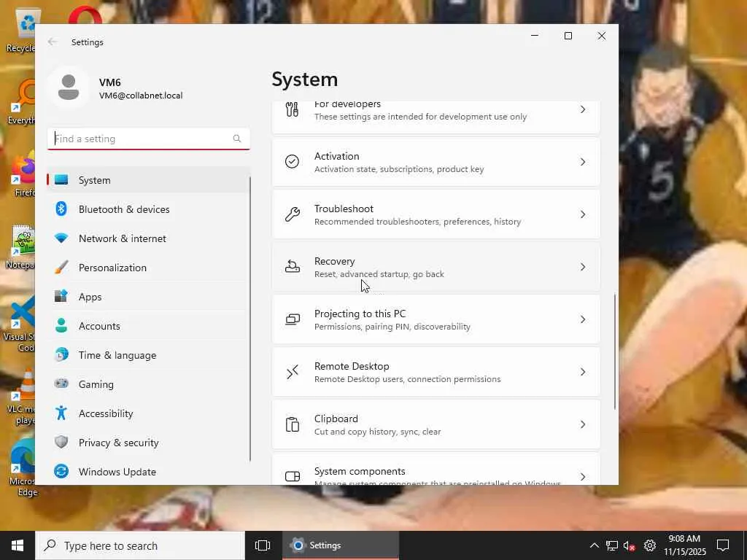
Task: Click the Accessibility figure icon
Action: pos(61,413)
